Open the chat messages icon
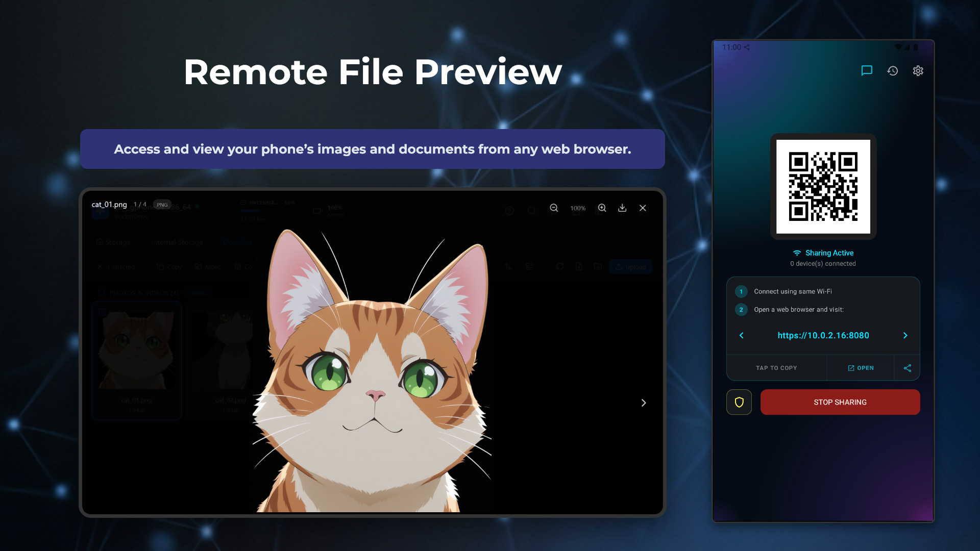 867,71
